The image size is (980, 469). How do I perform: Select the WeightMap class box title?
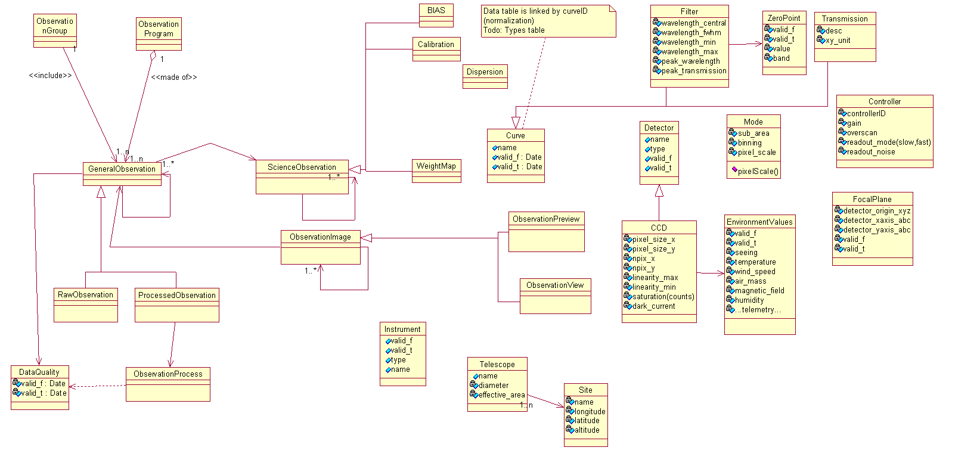436,166
